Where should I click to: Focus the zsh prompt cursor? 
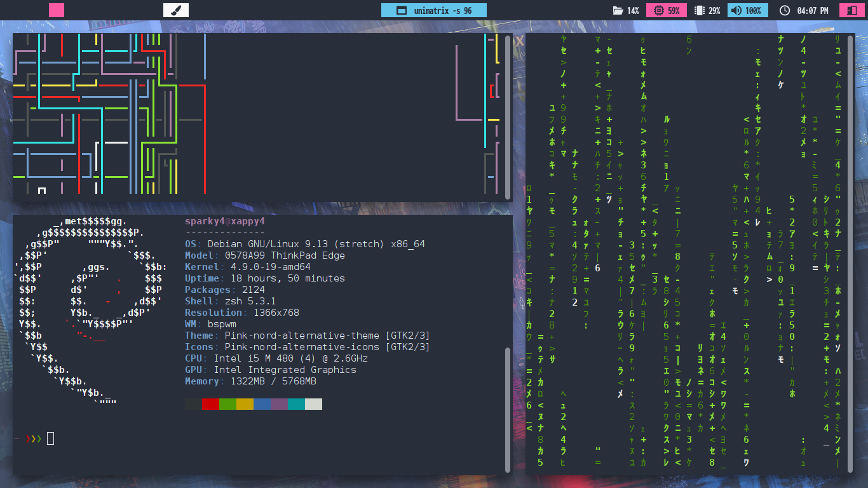coord(51,438)
